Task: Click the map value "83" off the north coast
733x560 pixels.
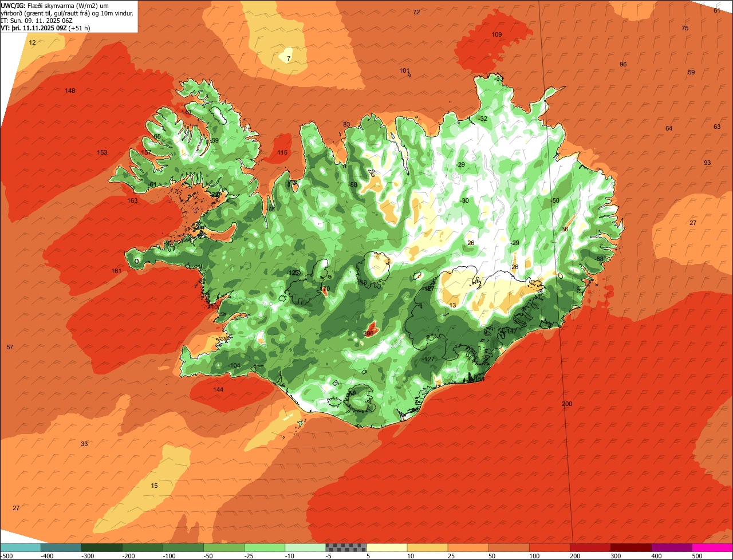Action: pyautogui.click(x=346, y=124)
